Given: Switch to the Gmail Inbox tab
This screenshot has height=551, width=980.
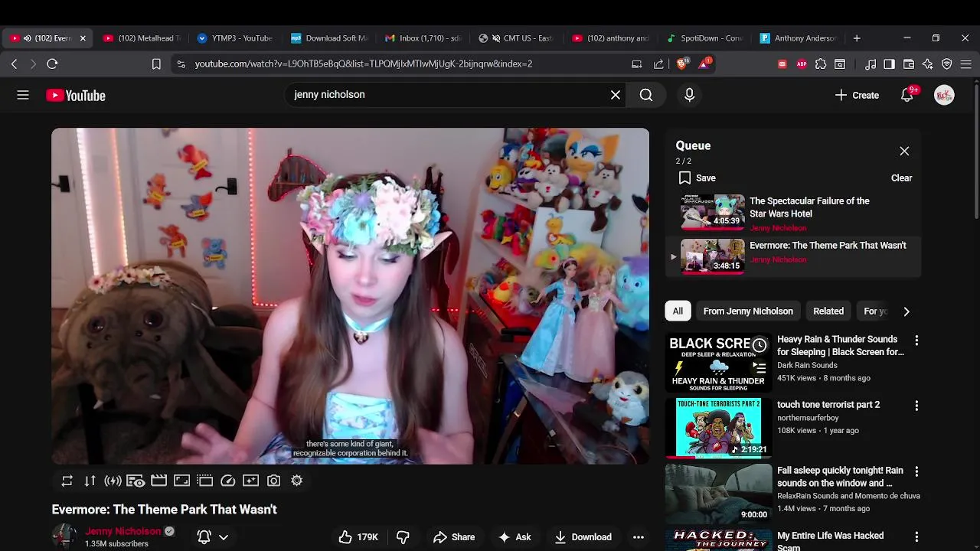Looking at the screenshot, I should (423, 38).
